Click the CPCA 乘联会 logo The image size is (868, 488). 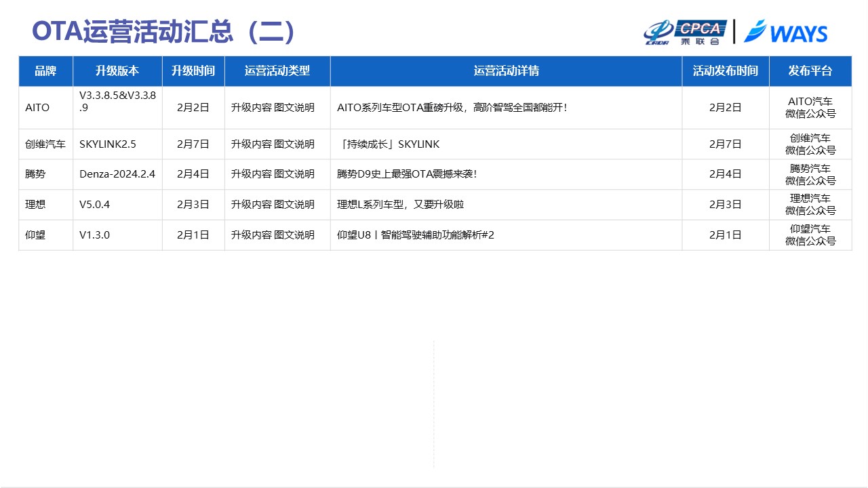pos(685,32)
